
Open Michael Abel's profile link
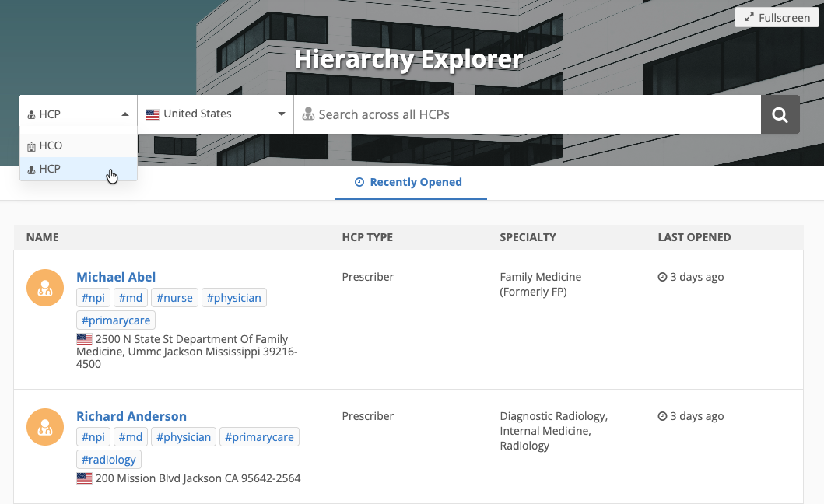[x=116, y=277]
